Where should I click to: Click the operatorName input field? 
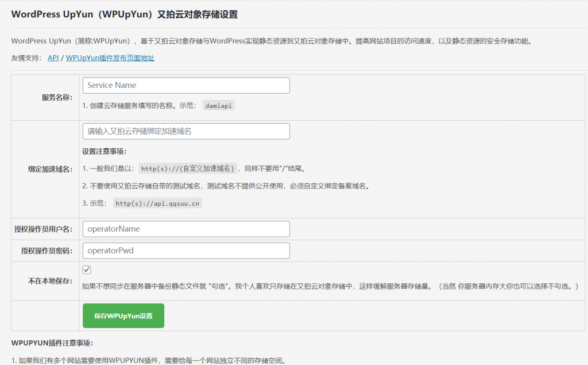pos(186,229)
